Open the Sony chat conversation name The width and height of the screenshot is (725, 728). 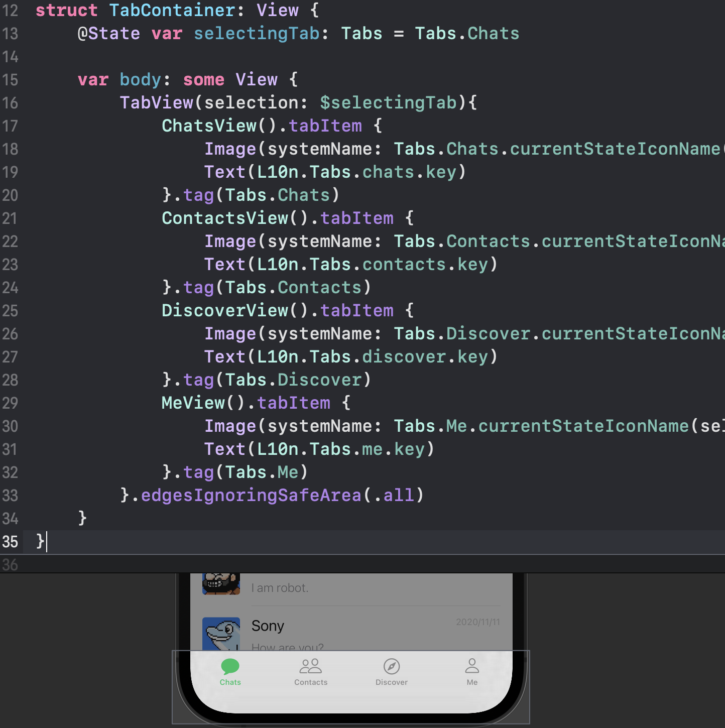coord(268,626)
